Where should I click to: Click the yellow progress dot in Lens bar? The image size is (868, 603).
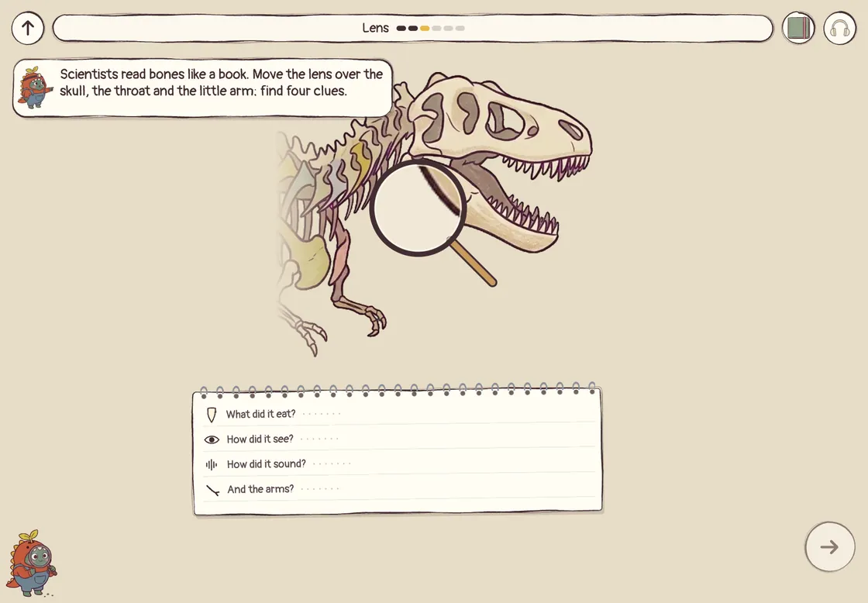point(425,28)
